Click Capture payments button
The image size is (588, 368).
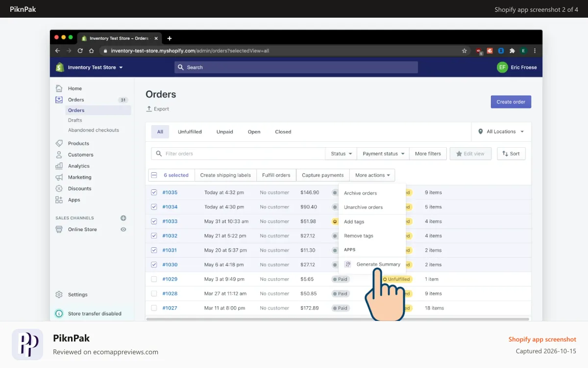tap(323, 175)
